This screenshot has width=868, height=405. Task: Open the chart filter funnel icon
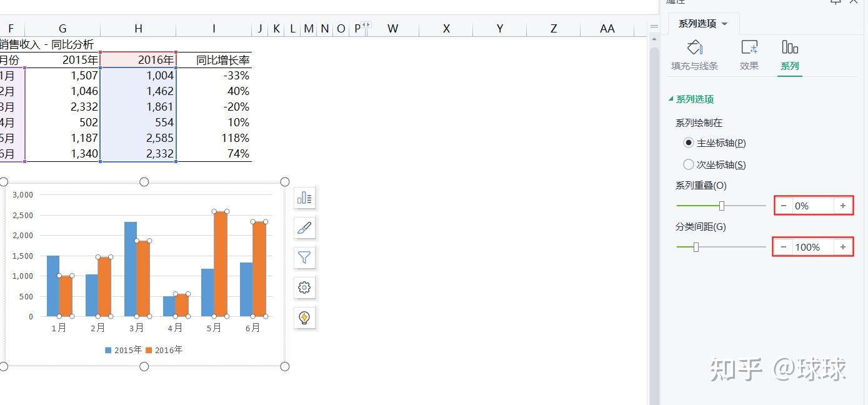point(304,257)
